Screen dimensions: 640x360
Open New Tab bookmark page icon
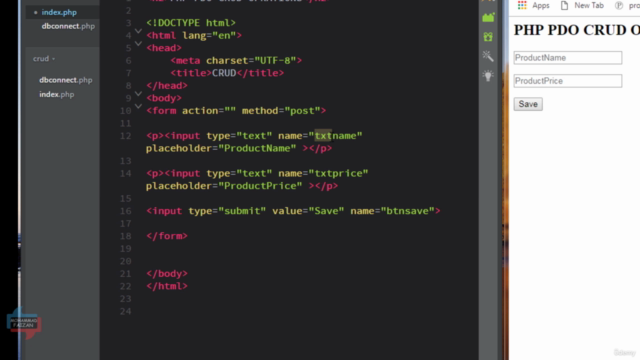tap(564, 5)
